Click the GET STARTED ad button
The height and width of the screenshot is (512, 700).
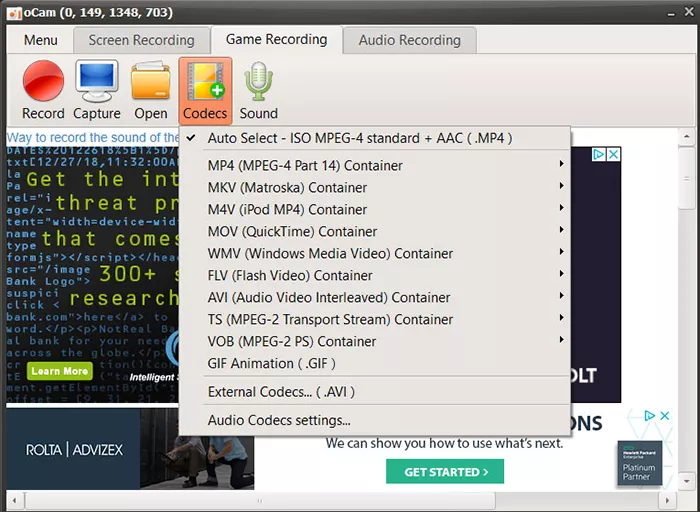pyautogui.click(x=445, y=472)
